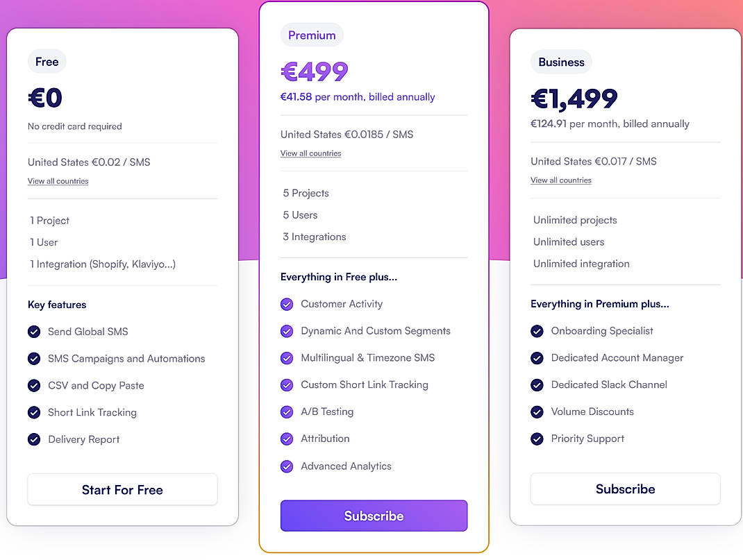The height and width of the screenshot is (560, 743).
Task: Click the checkmark beside Delivery Report
Action: (34, 439)
